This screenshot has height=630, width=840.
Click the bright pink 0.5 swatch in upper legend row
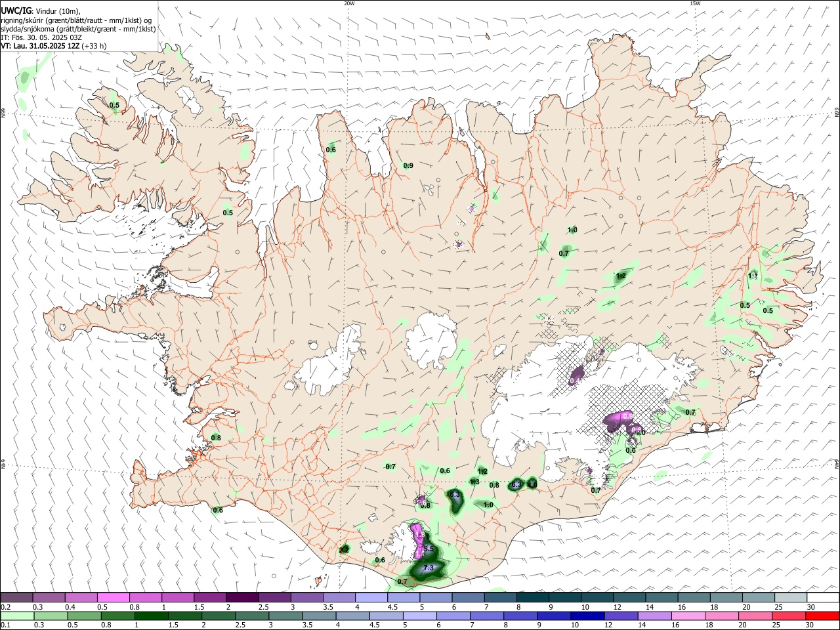(x=113, y=597)
